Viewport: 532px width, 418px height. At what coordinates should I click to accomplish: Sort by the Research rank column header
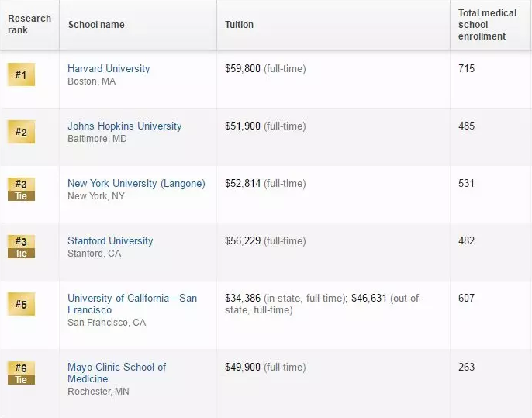pos(29,24)
